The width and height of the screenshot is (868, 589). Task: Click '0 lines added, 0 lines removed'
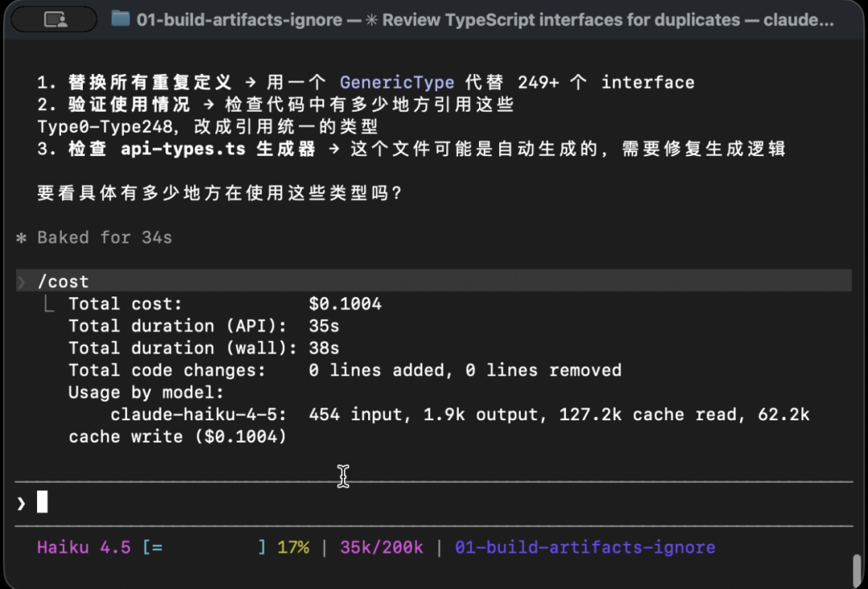(465, 370)
